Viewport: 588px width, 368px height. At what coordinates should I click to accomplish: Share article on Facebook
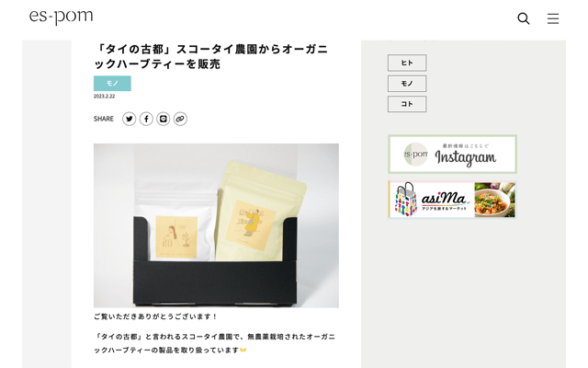click(146, 119)
